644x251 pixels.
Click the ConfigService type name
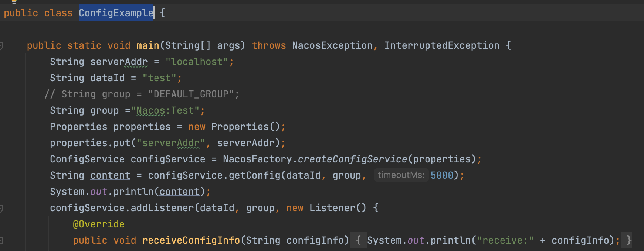[x=87, y=159]
